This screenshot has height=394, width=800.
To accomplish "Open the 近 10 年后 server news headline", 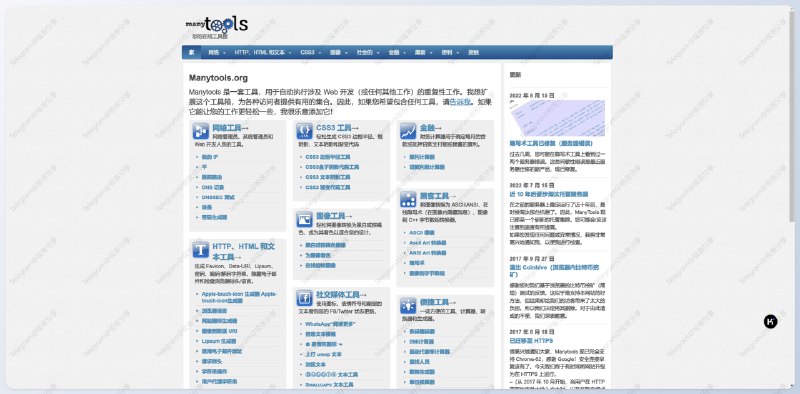I will coord(548,194).
